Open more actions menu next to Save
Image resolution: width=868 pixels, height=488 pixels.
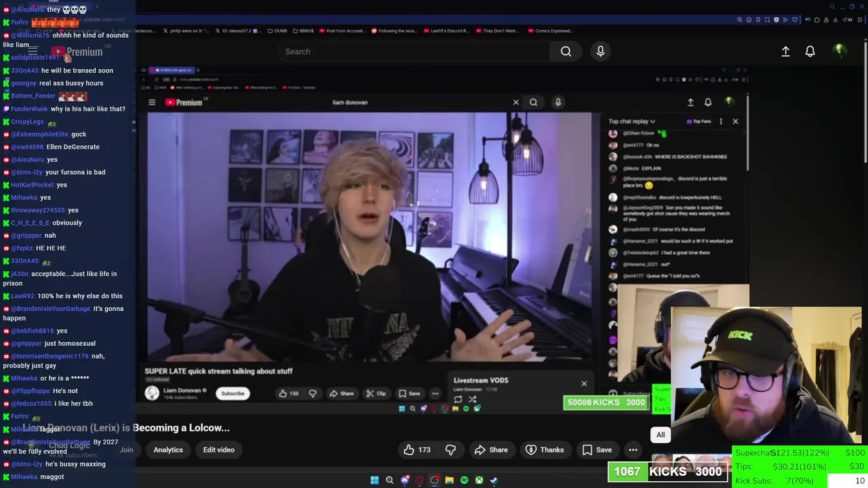pos(633,450)
